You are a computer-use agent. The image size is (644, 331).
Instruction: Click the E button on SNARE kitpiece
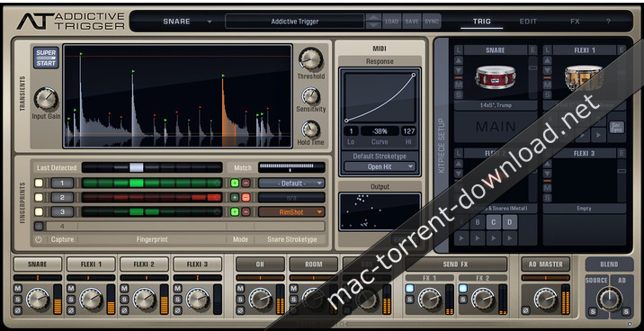coord(532,50)
